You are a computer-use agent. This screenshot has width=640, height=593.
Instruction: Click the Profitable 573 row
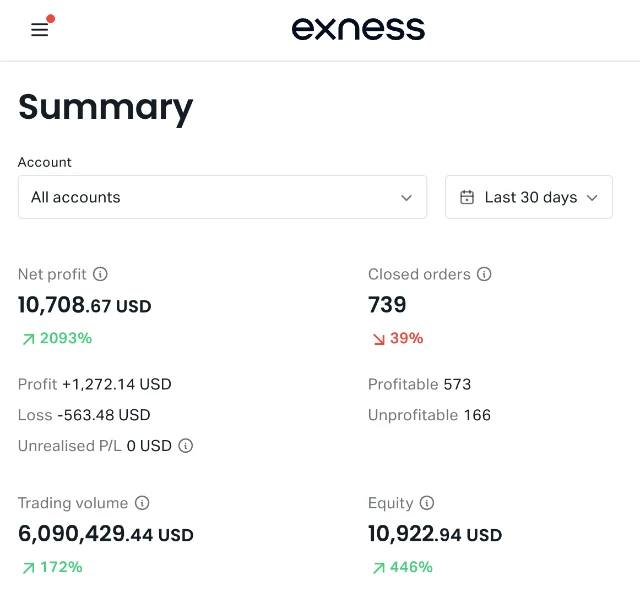tap(420, 384)
